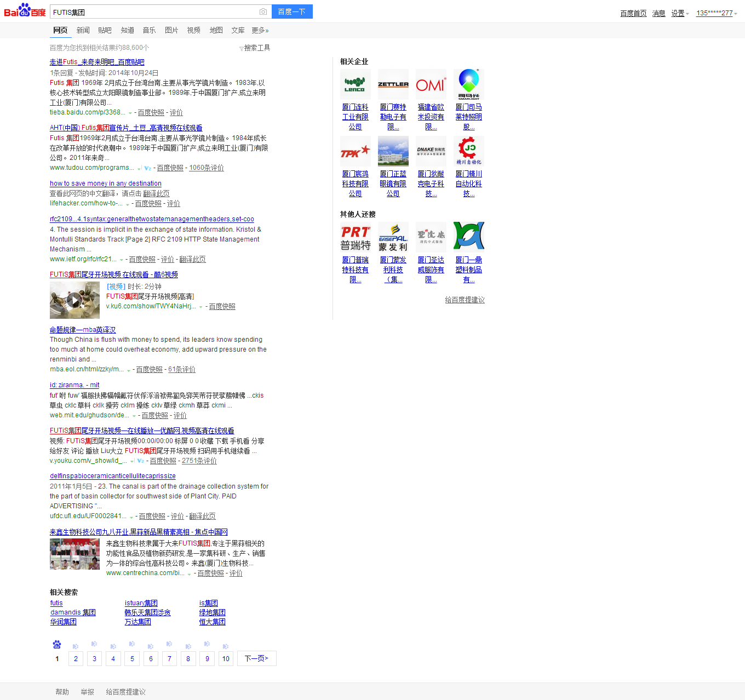This screenshot has height=700, width=745.
Task: Open the 来鑫生物科技 result photo thumbnail
Action: click(74, 554)
